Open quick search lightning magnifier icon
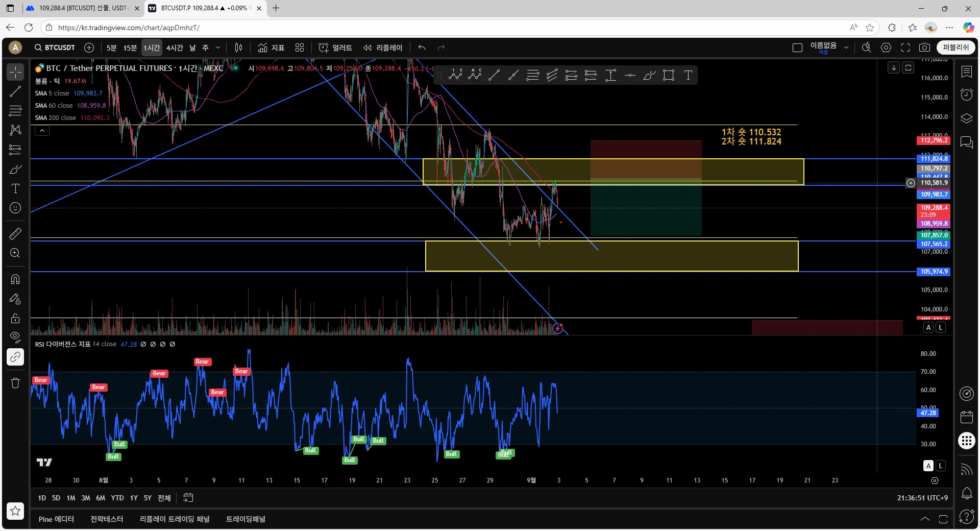Screen dimensions: 980x531 867,47
